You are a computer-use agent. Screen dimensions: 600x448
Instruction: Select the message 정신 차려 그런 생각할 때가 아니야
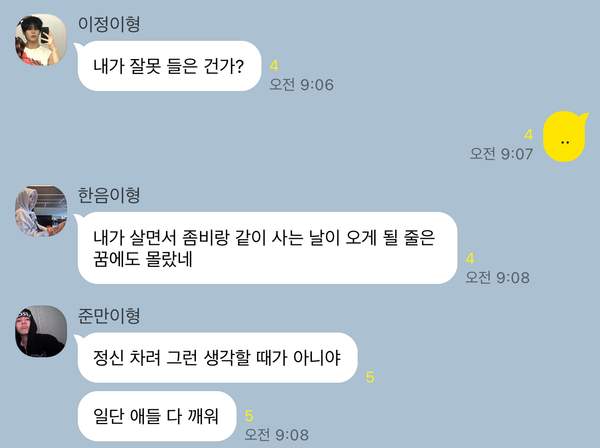pyautogui.click(x=217, y=358)
